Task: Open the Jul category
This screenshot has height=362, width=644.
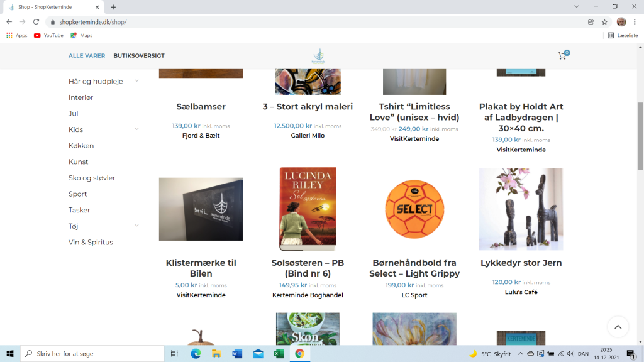Action: point(73,113)
